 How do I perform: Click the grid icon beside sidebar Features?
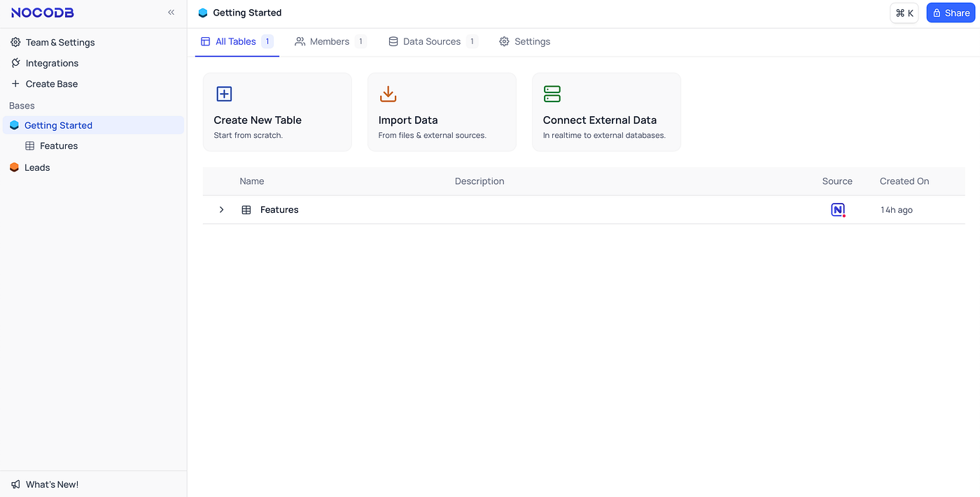click(29, 146)
